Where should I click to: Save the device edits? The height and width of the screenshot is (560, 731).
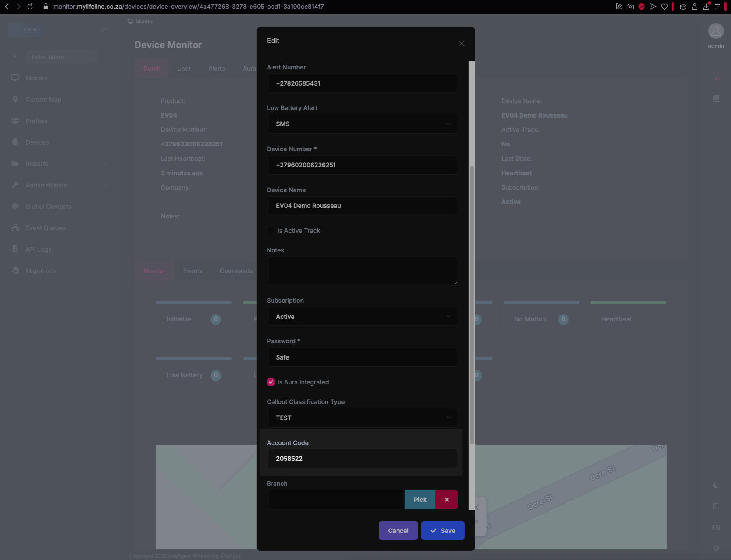coord(442,531)
